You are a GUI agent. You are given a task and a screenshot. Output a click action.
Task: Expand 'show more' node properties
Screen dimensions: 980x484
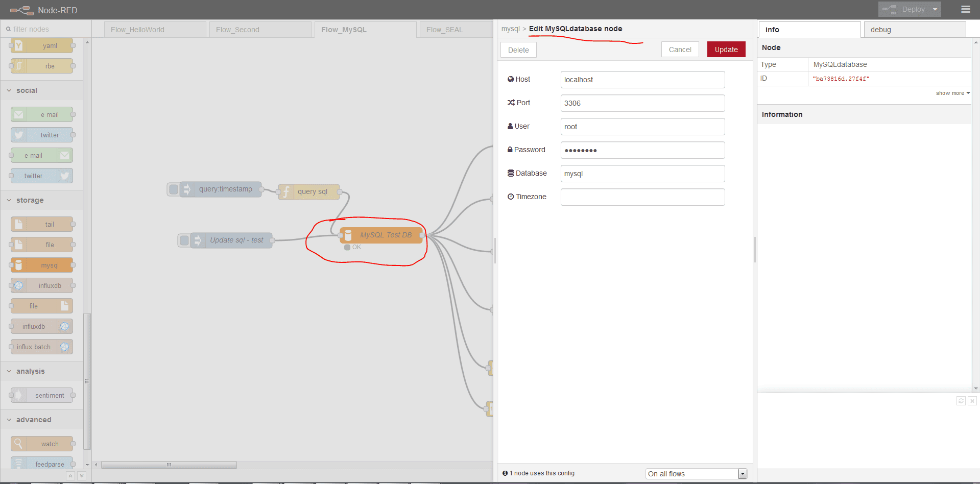[952, 93]
